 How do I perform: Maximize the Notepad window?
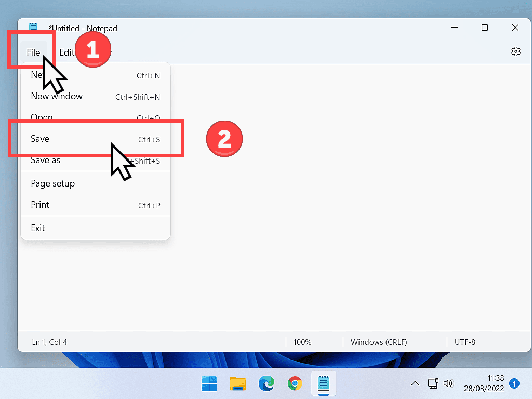[485, 28]
